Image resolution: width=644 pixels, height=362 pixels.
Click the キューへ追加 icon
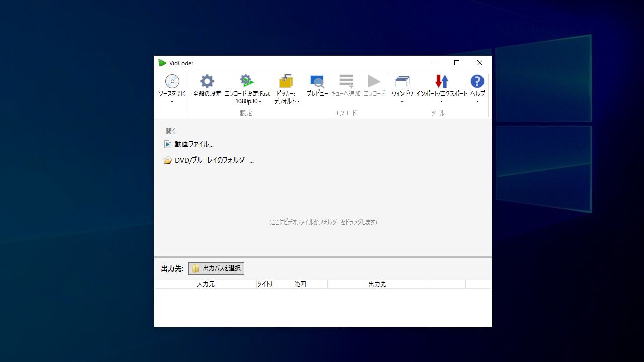[x=346, y=81]
